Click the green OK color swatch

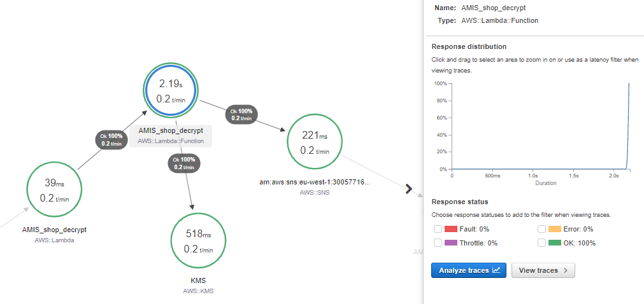pyautogui.click(x=554, y=243)
